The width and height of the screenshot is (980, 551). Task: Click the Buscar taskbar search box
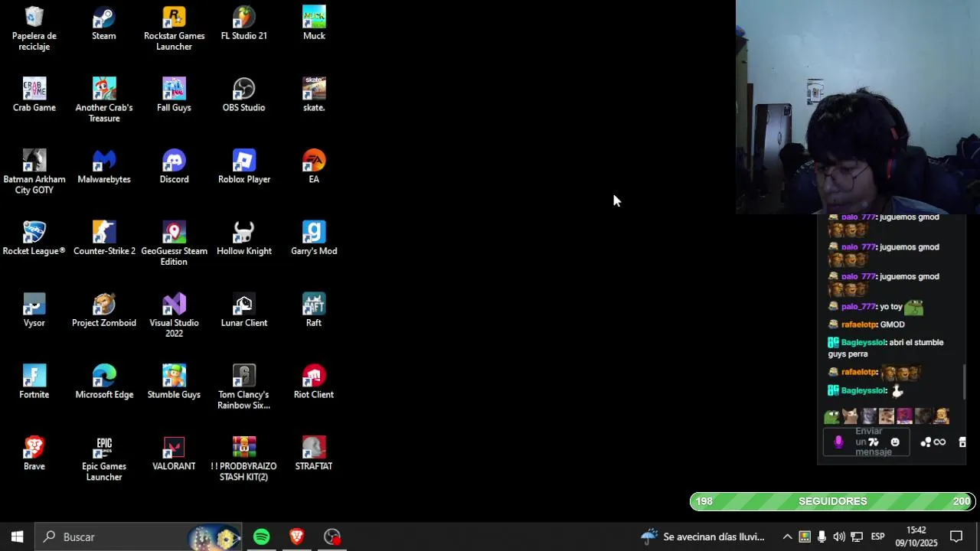coord(139,536)
